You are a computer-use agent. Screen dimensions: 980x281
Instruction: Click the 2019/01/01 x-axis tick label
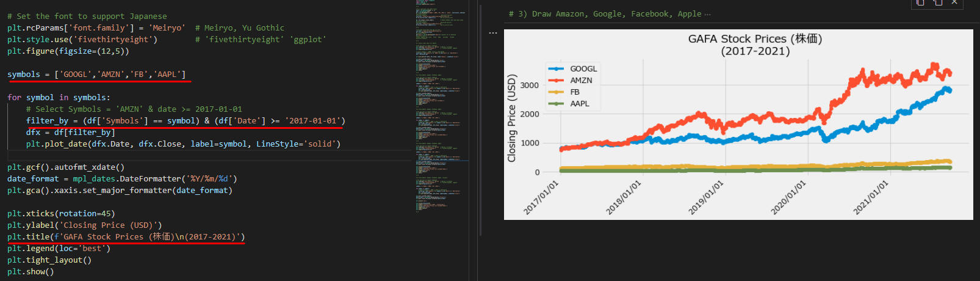pyautogui.click(x=705, y=197)
